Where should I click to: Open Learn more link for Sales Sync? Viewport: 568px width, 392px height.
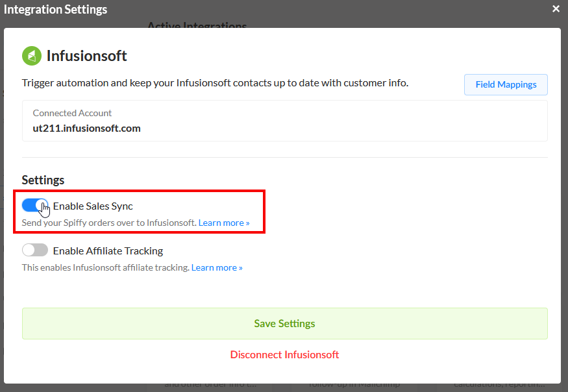(224, 223)
